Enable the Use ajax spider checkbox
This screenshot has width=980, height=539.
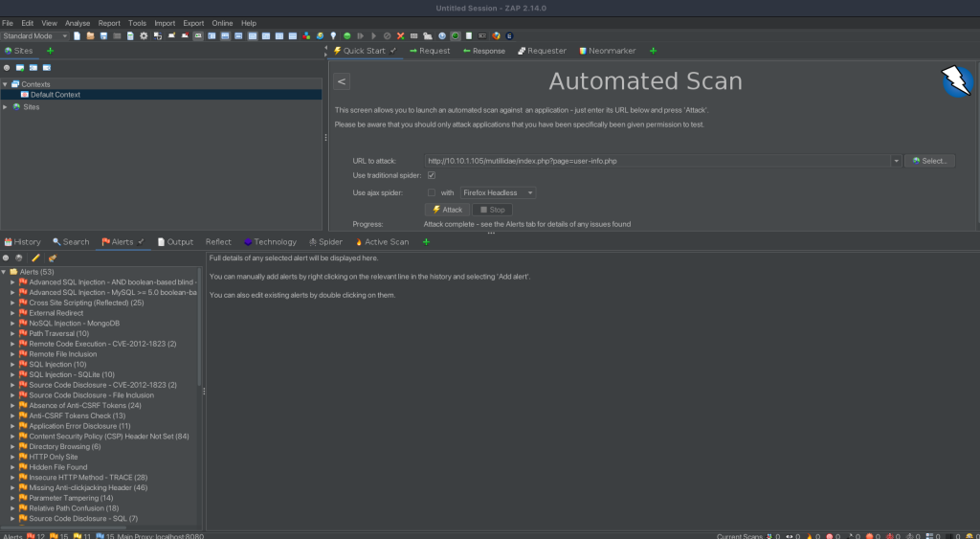click(x=431, y=192)
